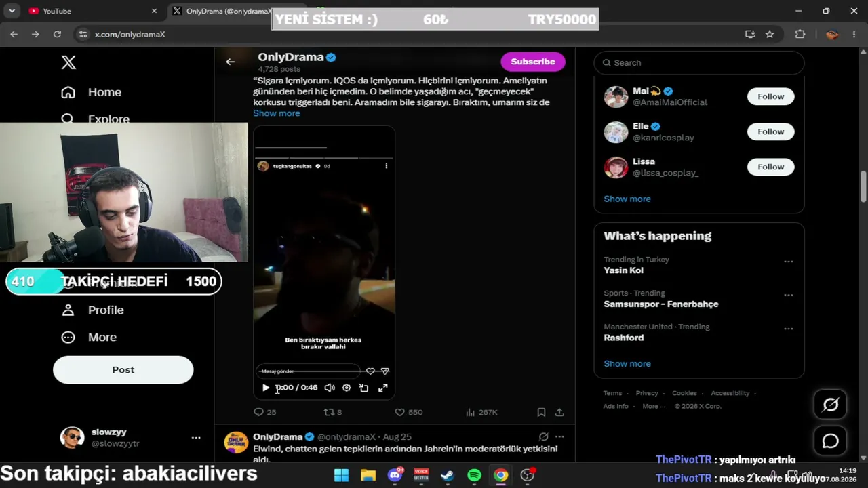The height and width of the screenshot is (488, 868).
Task: Open options for Samsunspor - Fenerbahçe trend
Action: 789,296
